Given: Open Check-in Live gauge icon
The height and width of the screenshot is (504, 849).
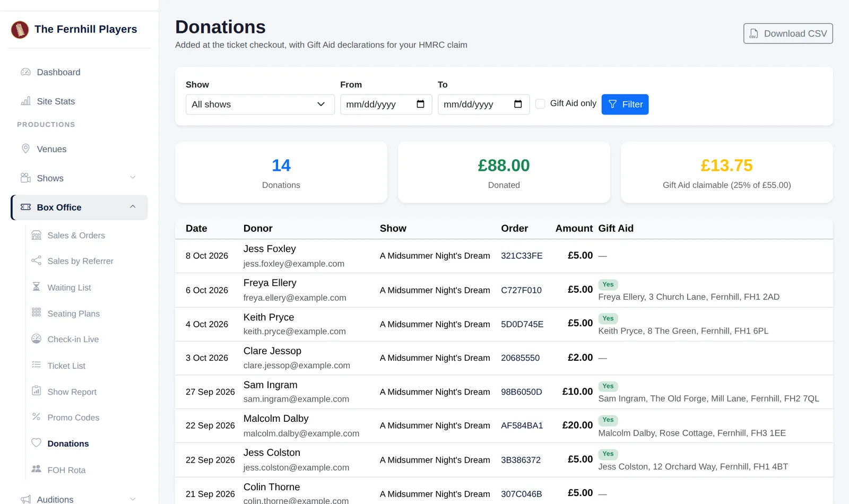Looking at the screenshot, I should point(36,338).
